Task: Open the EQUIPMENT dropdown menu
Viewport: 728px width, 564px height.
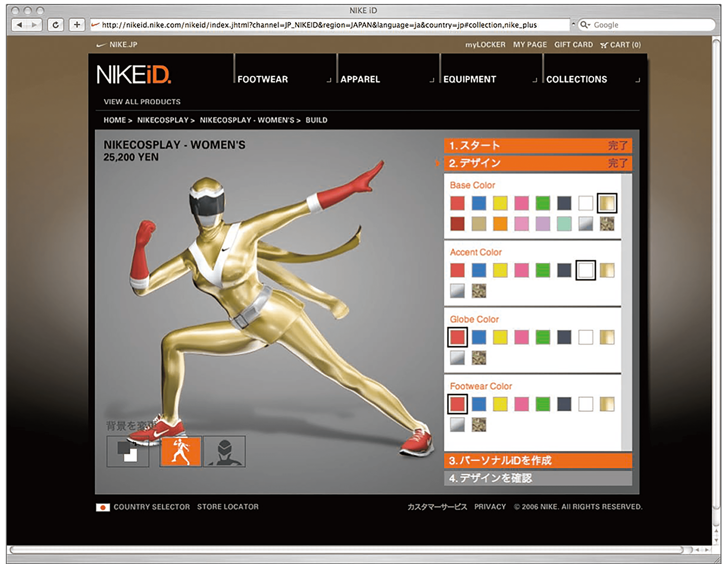Action: (x=469, y=79)
